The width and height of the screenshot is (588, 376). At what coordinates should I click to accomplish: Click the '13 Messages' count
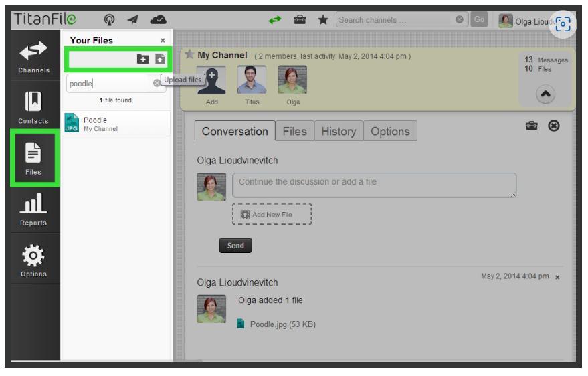(546, 60)
